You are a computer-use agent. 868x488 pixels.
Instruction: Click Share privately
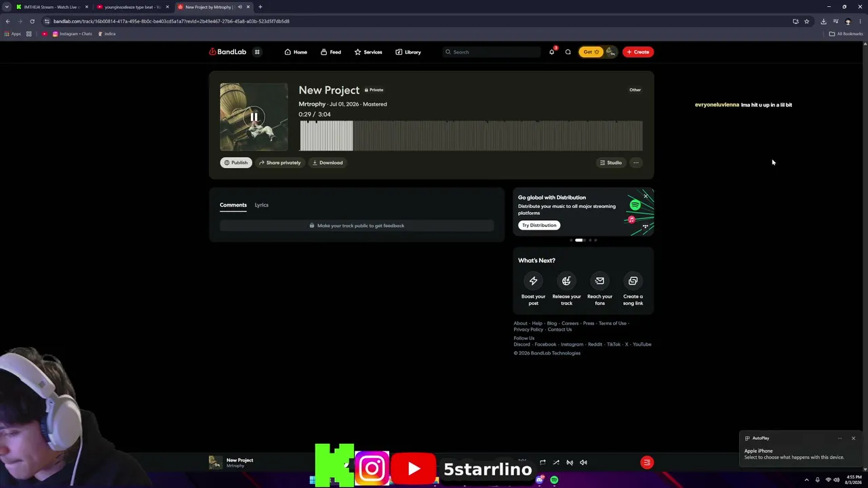(x=280, y=163)
